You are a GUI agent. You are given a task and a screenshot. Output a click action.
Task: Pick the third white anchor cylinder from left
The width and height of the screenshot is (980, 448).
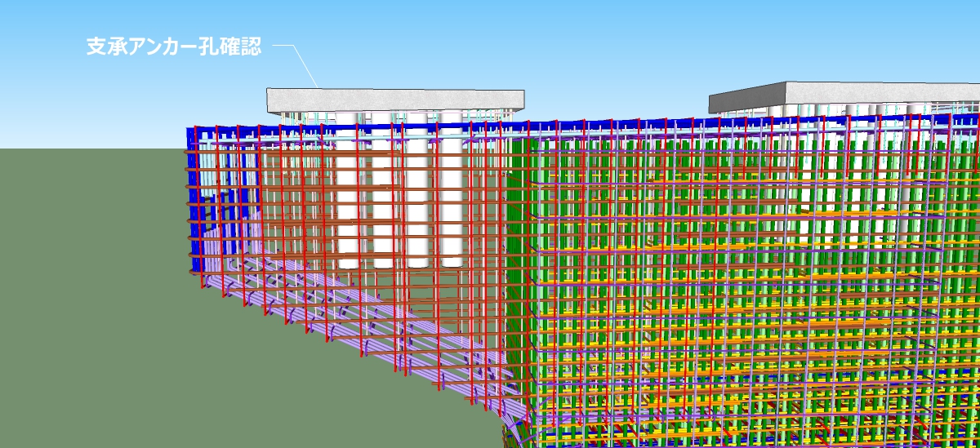pos(416,204)
